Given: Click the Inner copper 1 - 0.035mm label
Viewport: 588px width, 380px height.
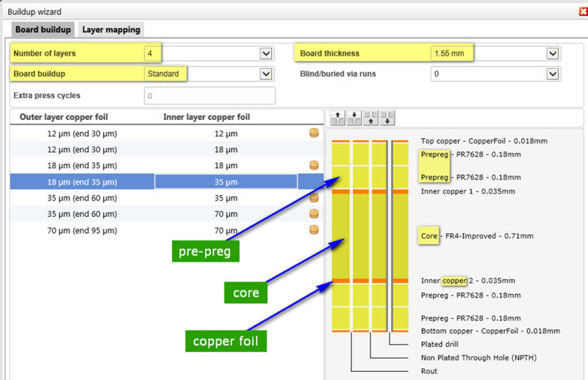Looking at the screenshot, I should pos(467,191).
